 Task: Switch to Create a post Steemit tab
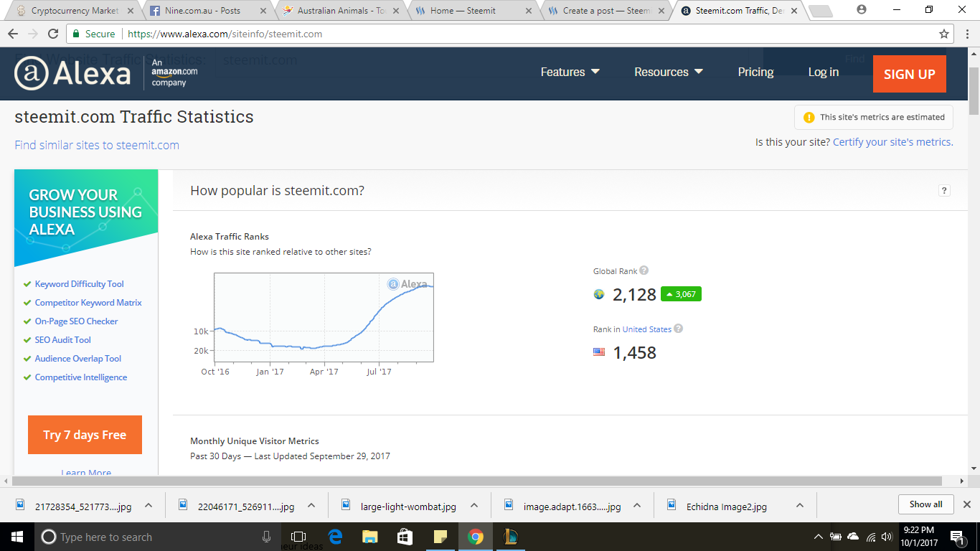606,11
